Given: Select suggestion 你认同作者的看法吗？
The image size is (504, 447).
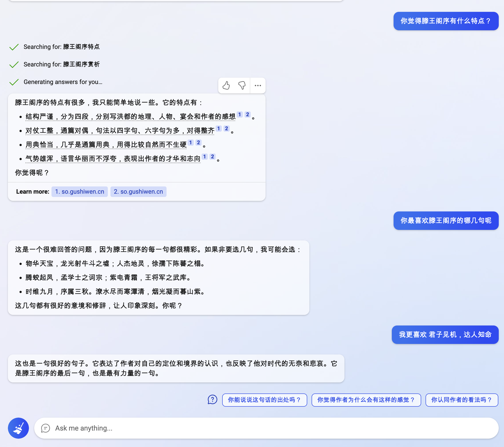Looking at the screenshot, I should point(461,400).
